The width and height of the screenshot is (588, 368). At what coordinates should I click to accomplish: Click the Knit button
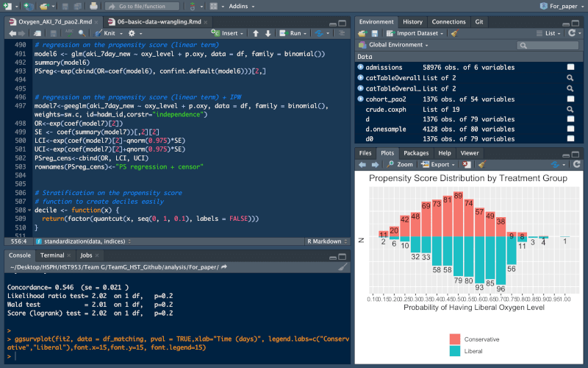[x=105, y=33]
